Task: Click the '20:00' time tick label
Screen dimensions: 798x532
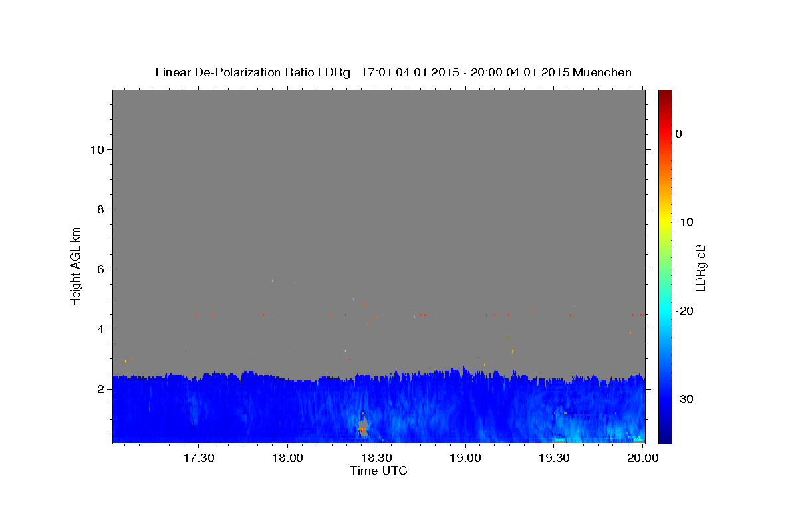Action: tap(643, 458)
